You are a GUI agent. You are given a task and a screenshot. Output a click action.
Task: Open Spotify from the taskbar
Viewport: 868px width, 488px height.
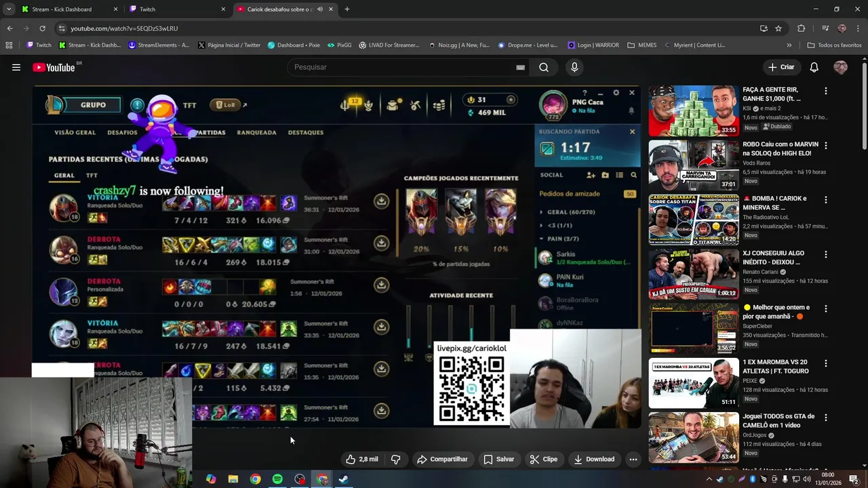point(277,479)
